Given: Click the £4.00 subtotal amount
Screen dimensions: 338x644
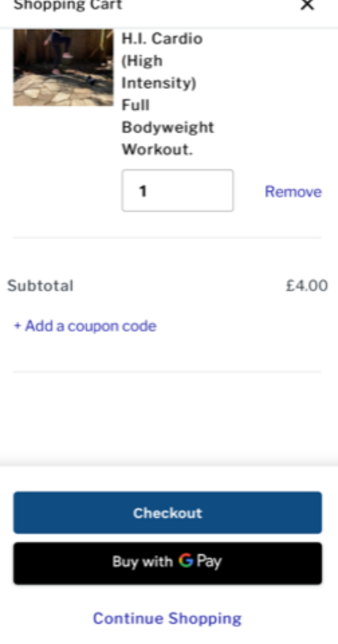Looking at the screenshot, I should click(306, 286).
